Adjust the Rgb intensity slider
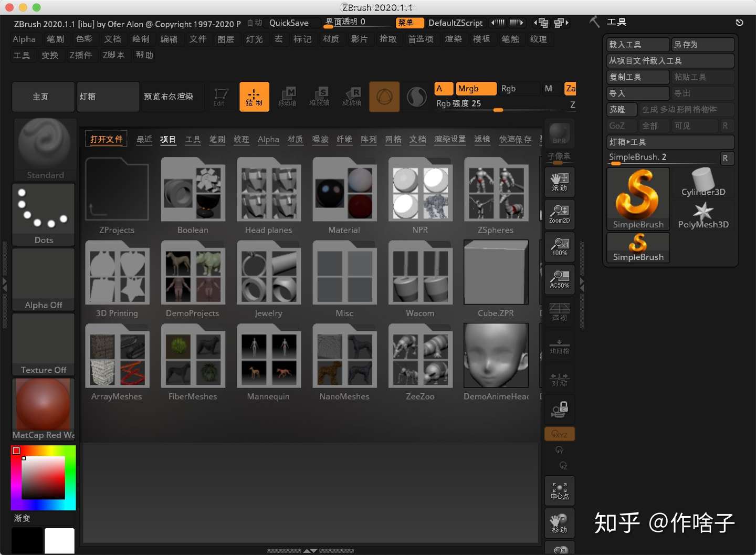This screenshot has height=555, width=756. (497, 104)
